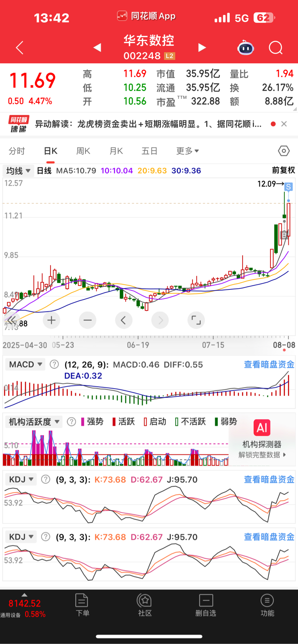298x644 pixels.
Task: Open the AI 机构探测器 icon
Action: point(262,428)
